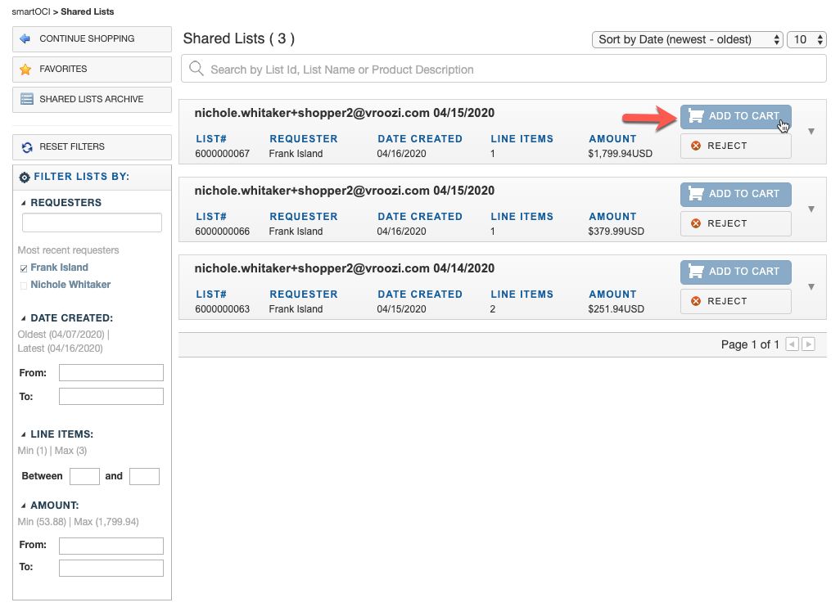The width and height of the screenshot is (840, 616).
Task: Click the Shared Lists ( 3 ) heading
Action: [239, 38]
